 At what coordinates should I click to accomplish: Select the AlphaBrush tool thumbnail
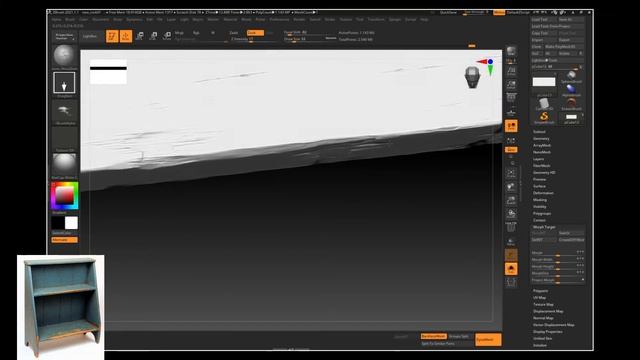[571, 90]
